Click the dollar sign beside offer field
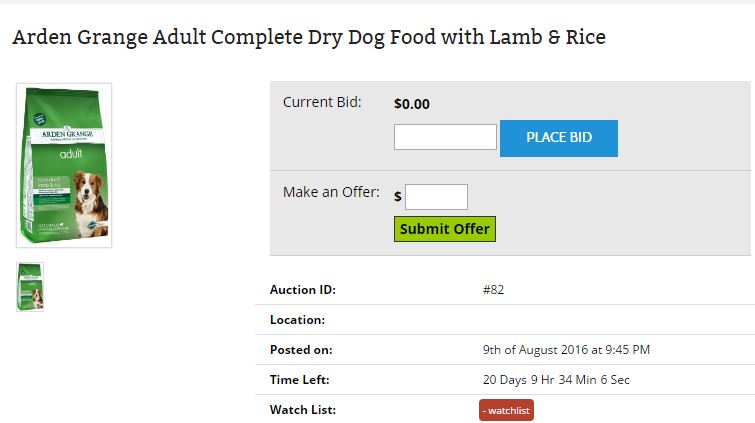Viewport: 755px width, 423px height. [x=398, y=197]
